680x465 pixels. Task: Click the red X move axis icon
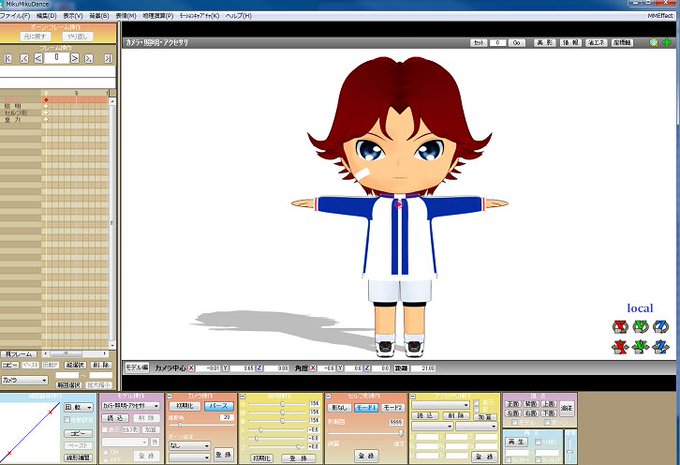[621, 347]
